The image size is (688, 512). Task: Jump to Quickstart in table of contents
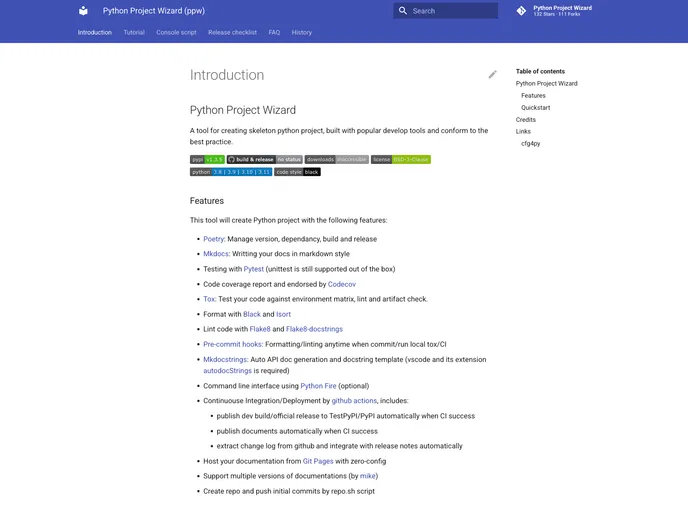pyautogui.click(x=535, y=107)
